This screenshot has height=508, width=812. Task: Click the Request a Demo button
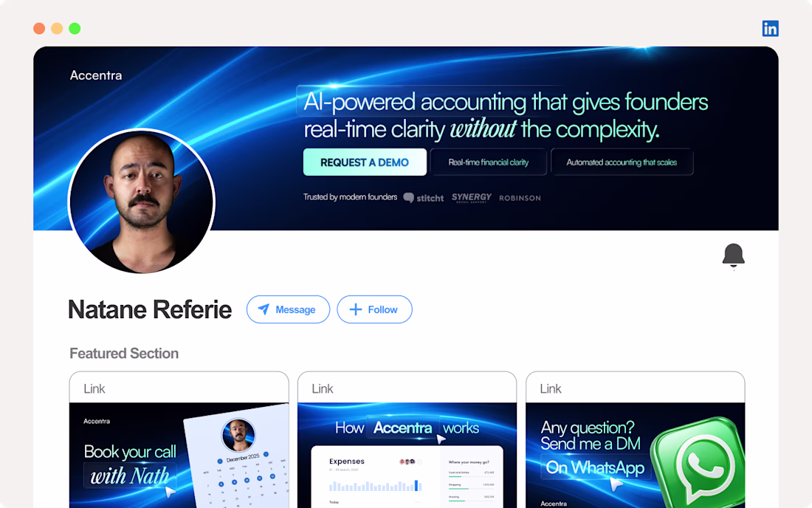coord(365,162)
